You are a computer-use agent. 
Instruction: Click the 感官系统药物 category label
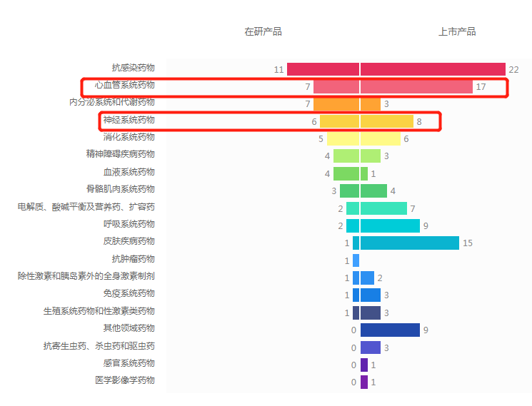coord(129,363)
